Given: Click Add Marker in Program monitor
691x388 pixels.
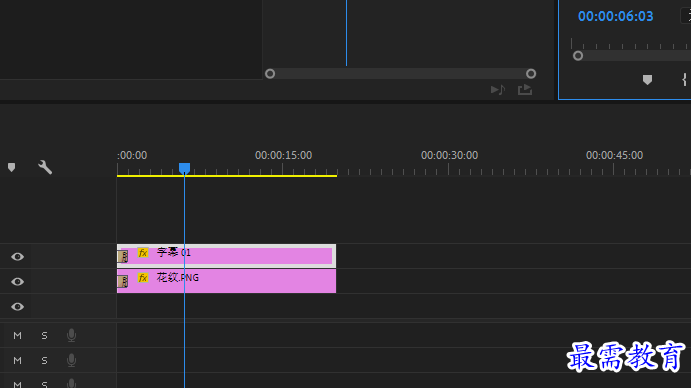Looking at the screenshot, I should [x=647, y=80].
